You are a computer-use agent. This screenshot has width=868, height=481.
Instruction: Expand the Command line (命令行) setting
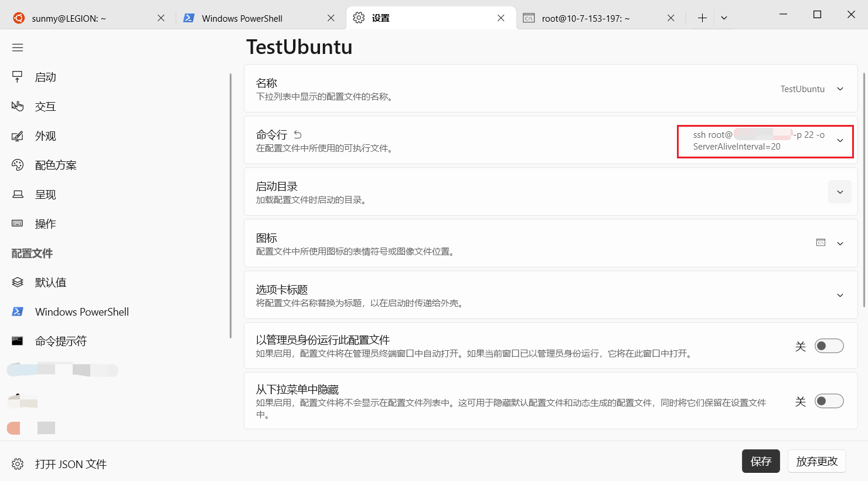tap(840, 141)
